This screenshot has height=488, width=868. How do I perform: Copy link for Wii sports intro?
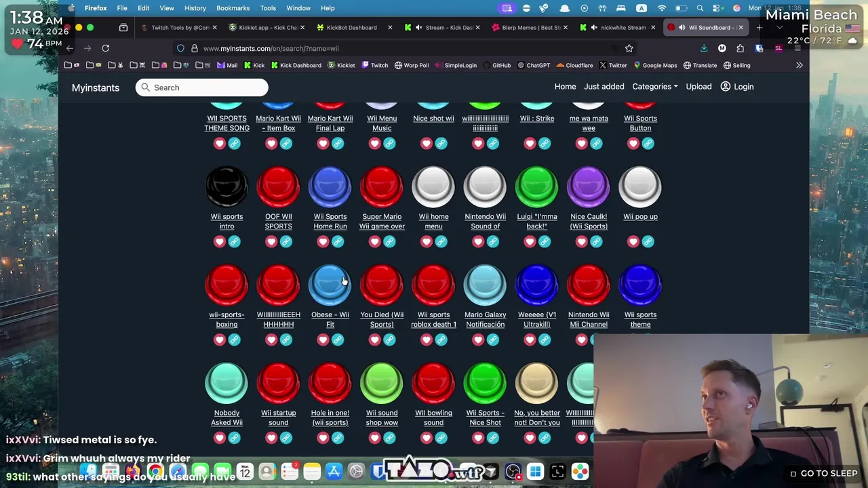[x=235, y=241]
